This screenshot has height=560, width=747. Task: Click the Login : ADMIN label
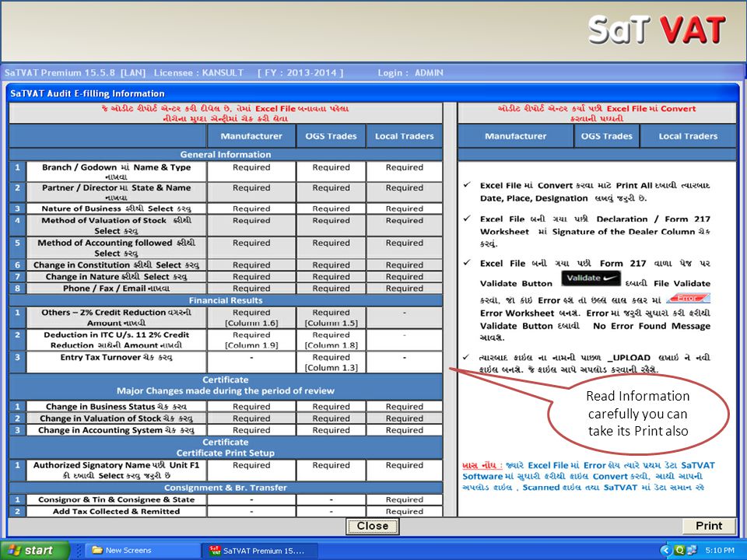pyautogui.click(x=410, y=73)
